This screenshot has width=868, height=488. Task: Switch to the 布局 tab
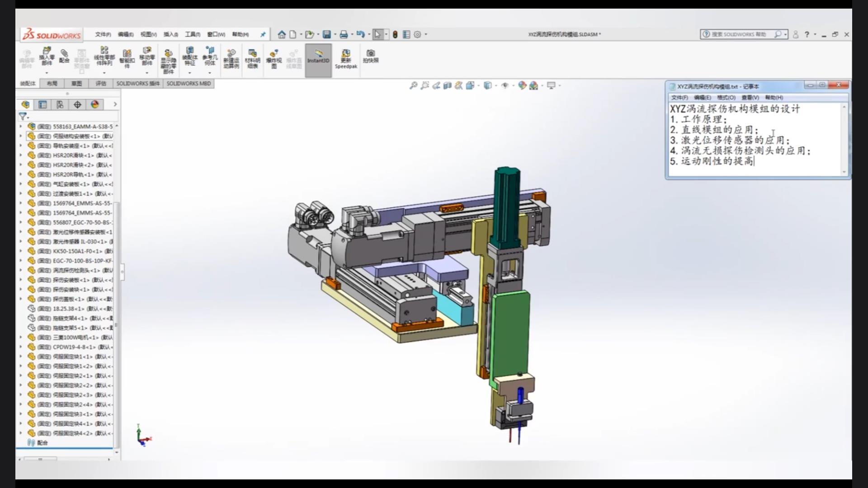52,84
